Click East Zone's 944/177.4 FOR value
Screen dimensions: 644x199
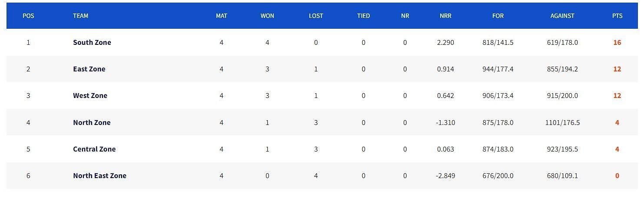tap(498, 69)
